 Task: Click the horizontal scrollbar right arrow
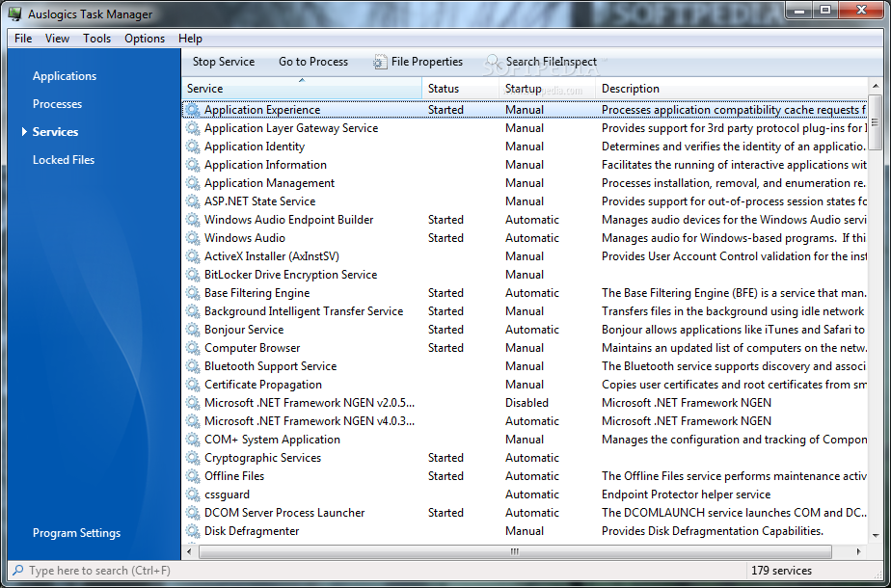(x=858, y=551)
